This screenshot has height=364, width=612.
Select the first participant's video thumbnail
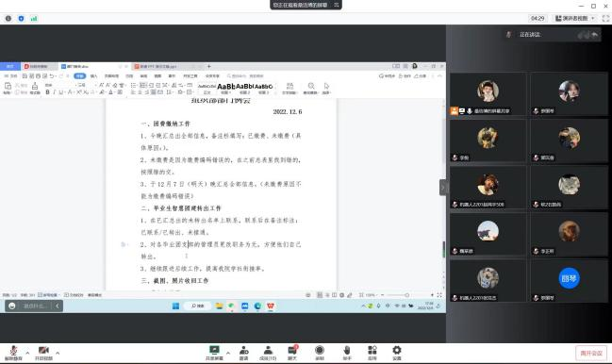tap(488, 93)
